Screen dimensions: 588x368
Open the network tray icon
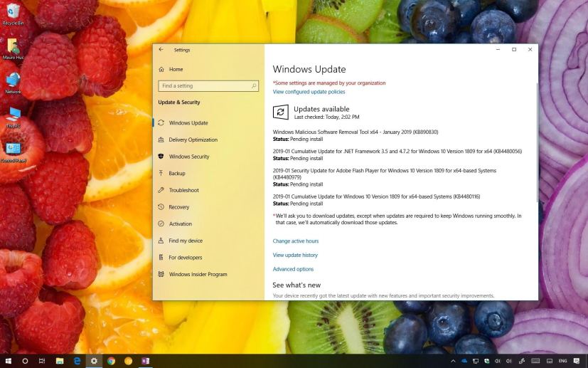476,362
